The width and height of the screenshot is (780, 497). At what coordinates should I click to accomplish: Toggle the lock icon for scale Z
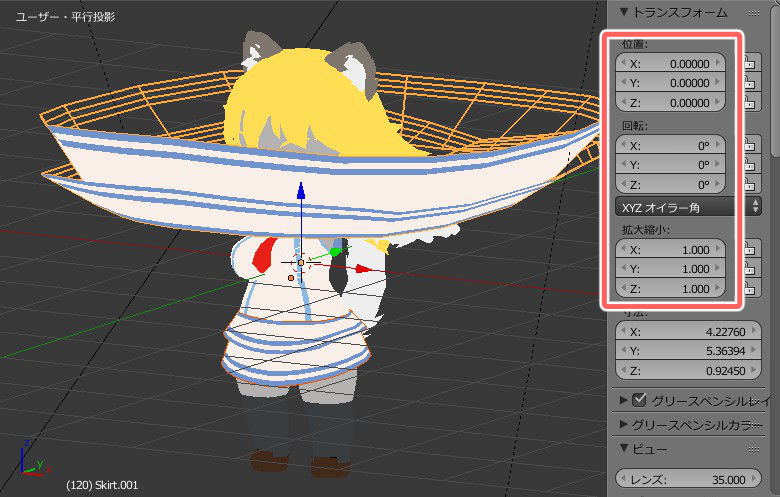click(749, 289)
